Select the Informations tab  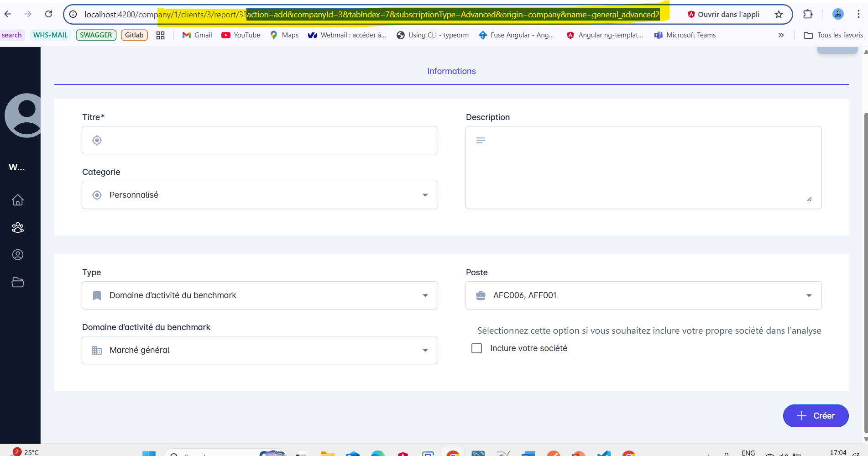451,71
